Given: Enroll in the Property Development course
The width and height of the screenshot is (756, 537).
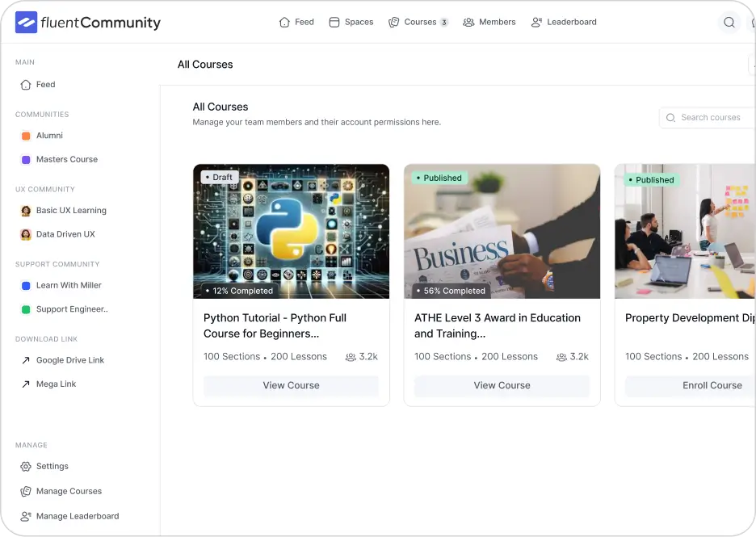Looking at the screenshot, I should pos(712,385).
